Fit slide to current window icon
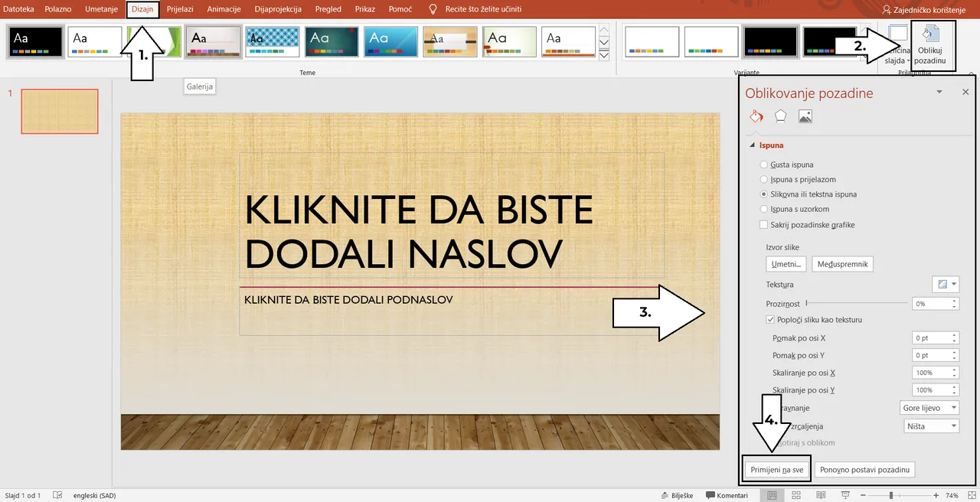The width and height of the screenshot is (980, 502). pyautogui.click(x=972, y=495)
